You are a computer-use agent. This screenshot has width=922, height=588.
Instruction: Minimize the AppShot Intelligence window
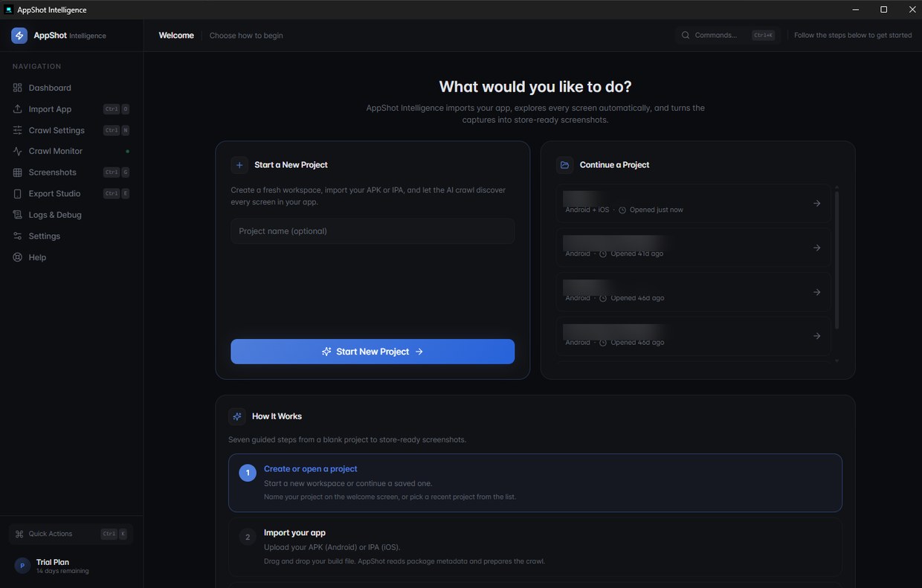pyautogui.click(x=856, y=10)
